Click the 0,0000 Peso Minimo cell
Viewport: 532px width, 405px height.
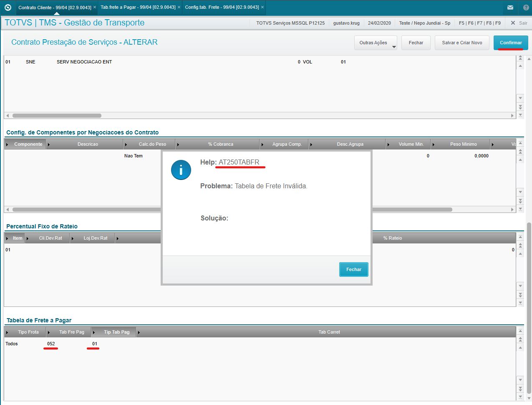[x=482, y=156]
